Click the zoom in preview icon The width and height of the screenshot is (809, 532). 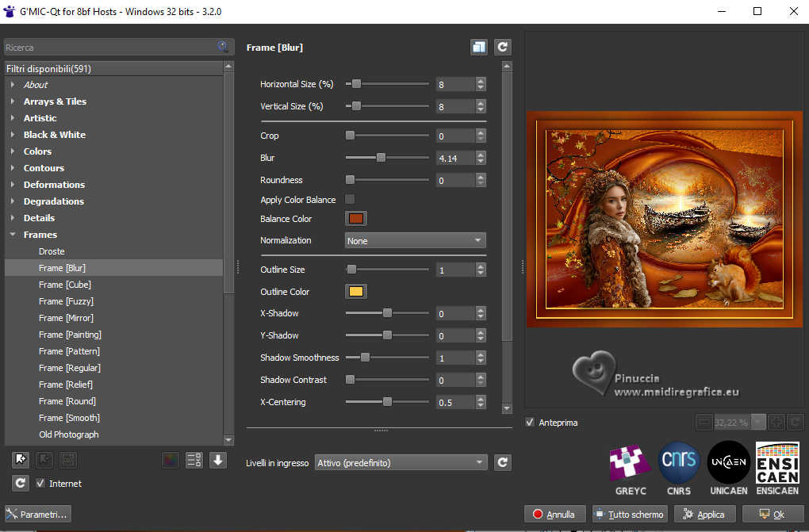(776, 422)
